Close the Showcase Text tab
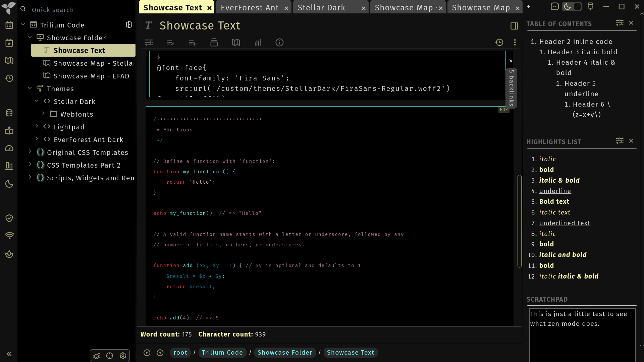 209,8
